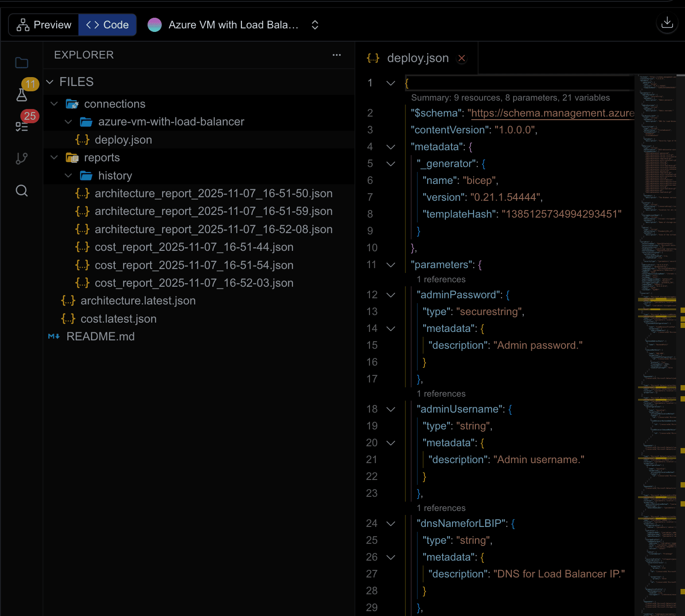Fold the _generator block at line 5
The width and height of the screenshot is (685, 616).
coord(391,164)
